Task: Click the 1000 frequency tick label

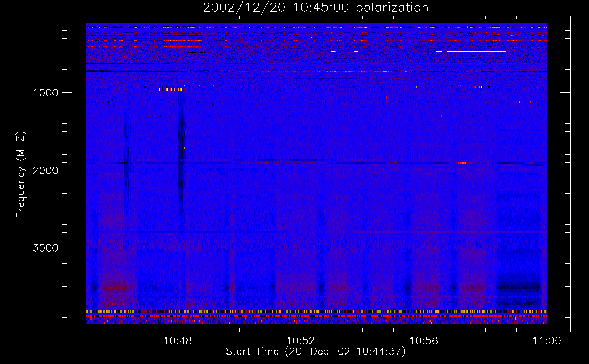Action: click(46, 93)
